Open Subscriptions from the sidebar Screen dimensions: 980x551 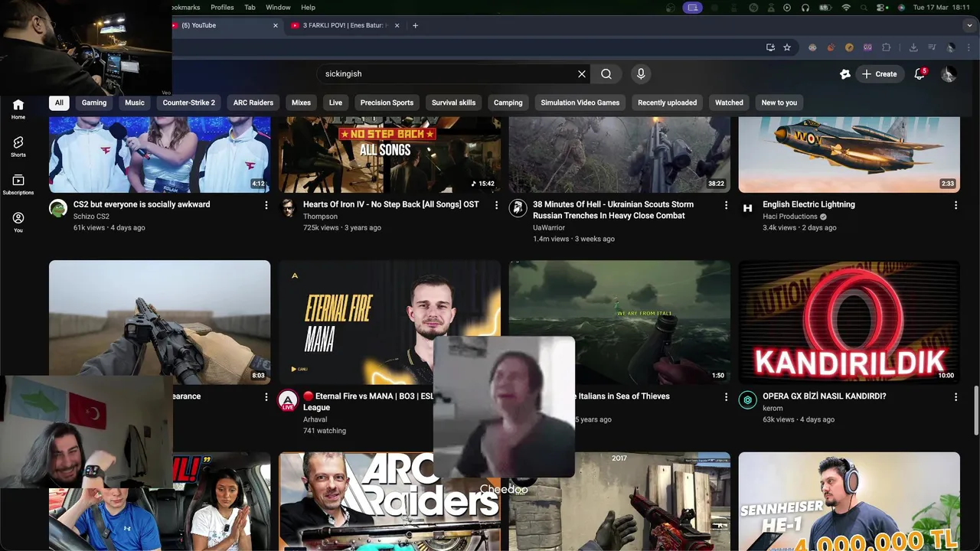[18, 184]
